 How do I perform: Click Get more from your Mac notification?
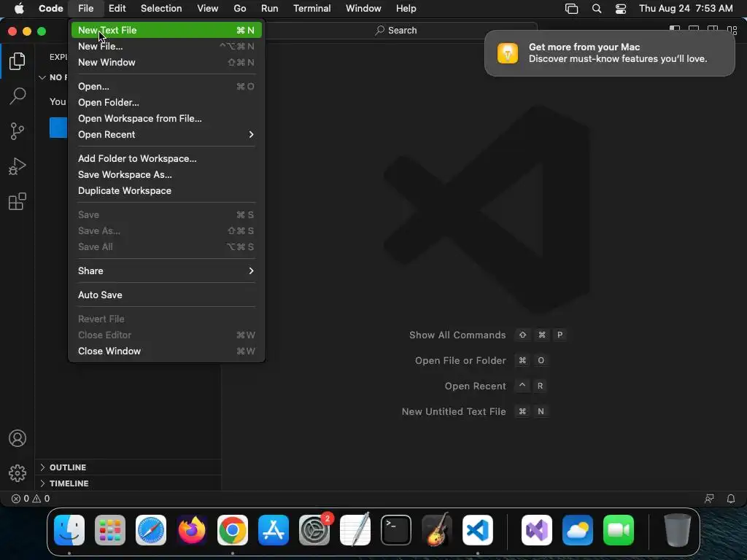point(609,52)
